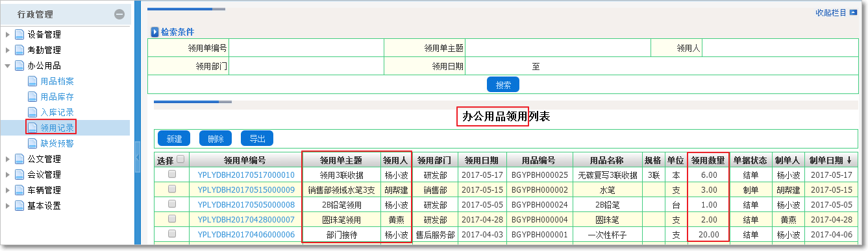Sort by the 领用日期 column header
Image resolution: width=868 pixels, height=251 pixels.
(x=482, y=160)
